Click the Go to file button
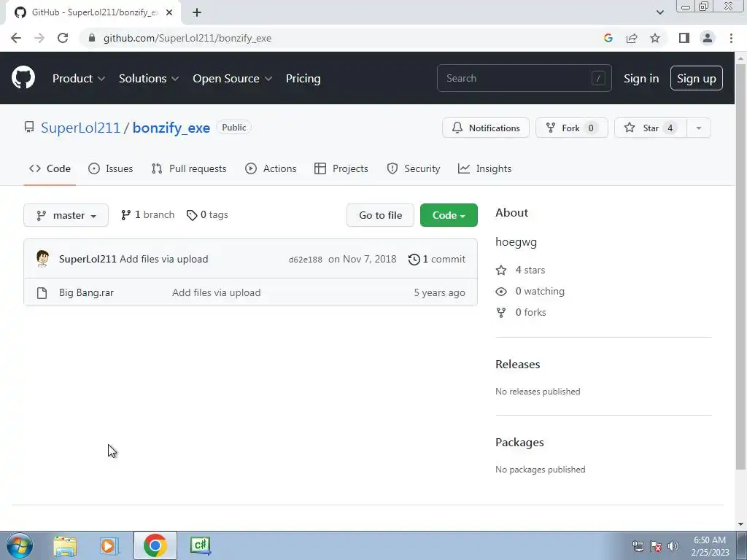Viewport: 747px width, 560px height. [380, 215]
